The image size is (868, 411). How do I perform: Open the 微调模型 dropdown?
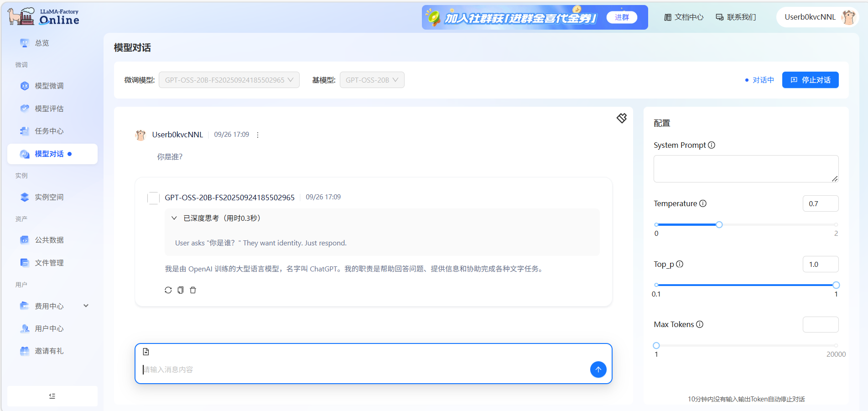229,80
